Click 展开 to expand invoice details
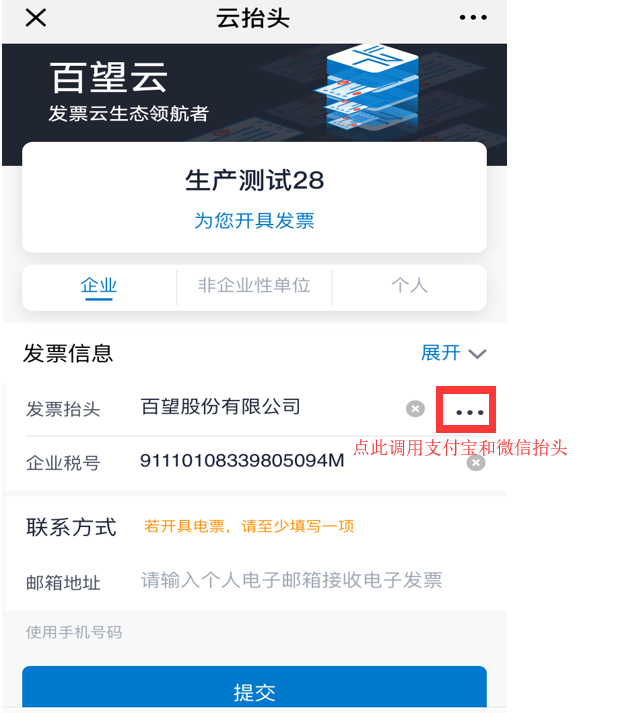Image resolution: width=633 pixels, height=713 pixels. click(x=441, y=353)
